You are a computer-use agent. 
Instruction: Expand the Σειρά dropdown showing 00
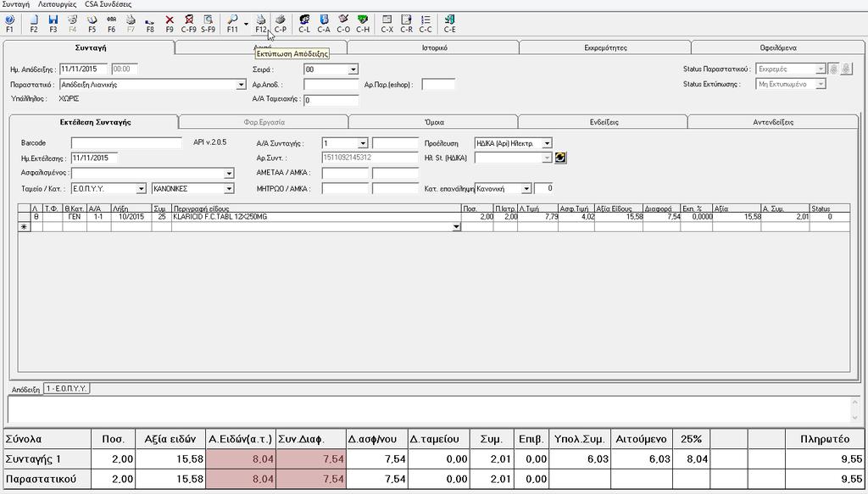tap(353, 69)
